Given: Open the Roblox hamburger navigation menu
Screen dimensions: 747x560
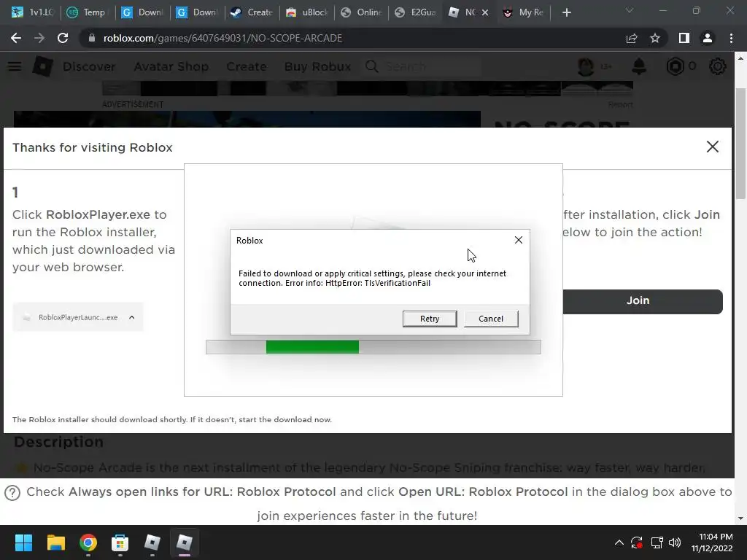Looking at the screenshot, I should tap(15, 66).
